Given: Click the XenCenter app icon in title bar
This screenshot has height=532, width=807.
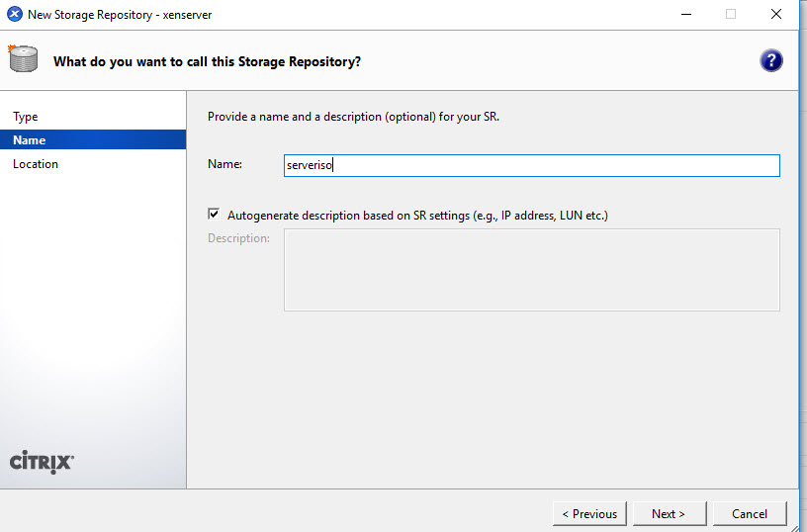Looking at the screenshot, I should pos(15,15).
